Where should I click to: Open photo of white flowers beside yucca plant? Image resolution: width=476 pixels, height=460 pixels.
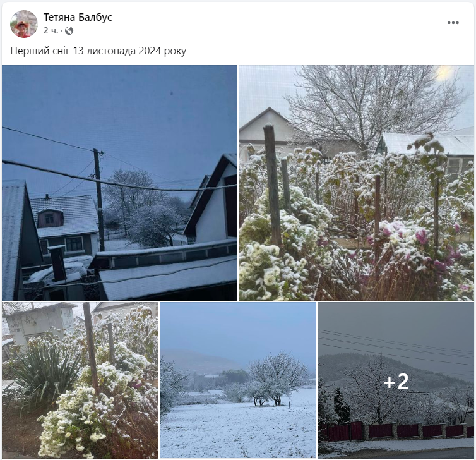tap(80, 380)
